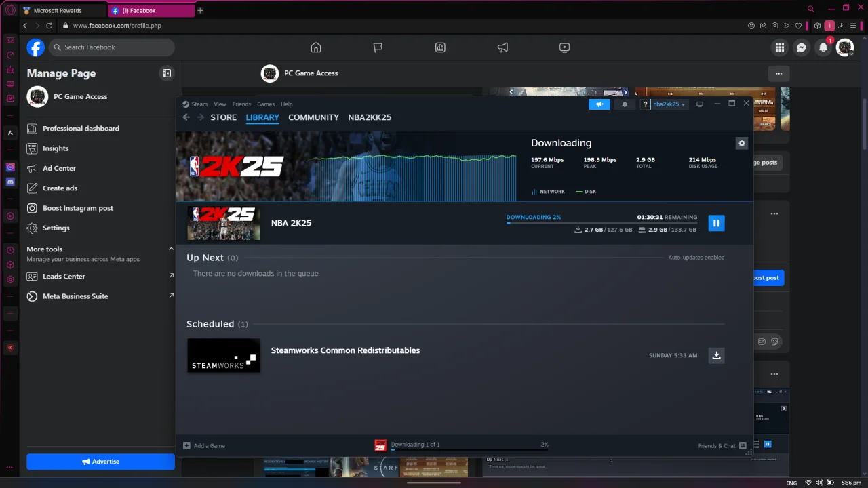The width and height of the screenshot is (868, 488).
Task: Click the NBA 2K25 download thumbnail
Action: click(224, 223)
